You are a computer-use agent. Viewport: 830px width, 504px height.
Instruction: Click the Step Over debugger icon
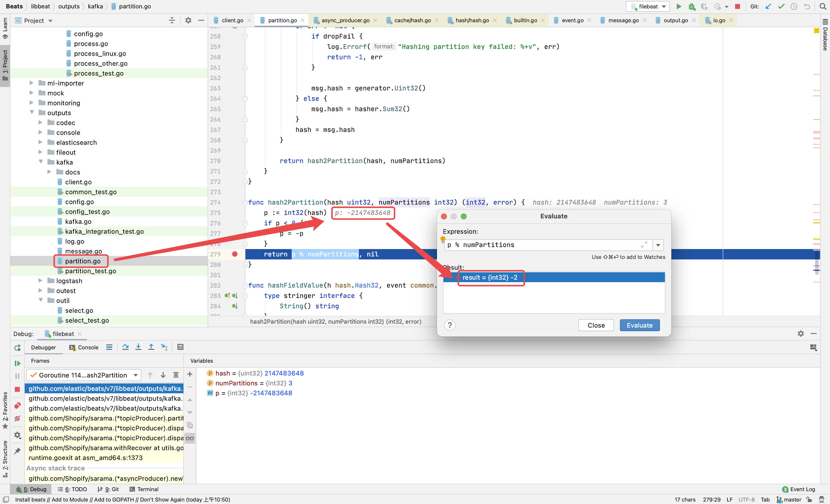pos(125,347)
